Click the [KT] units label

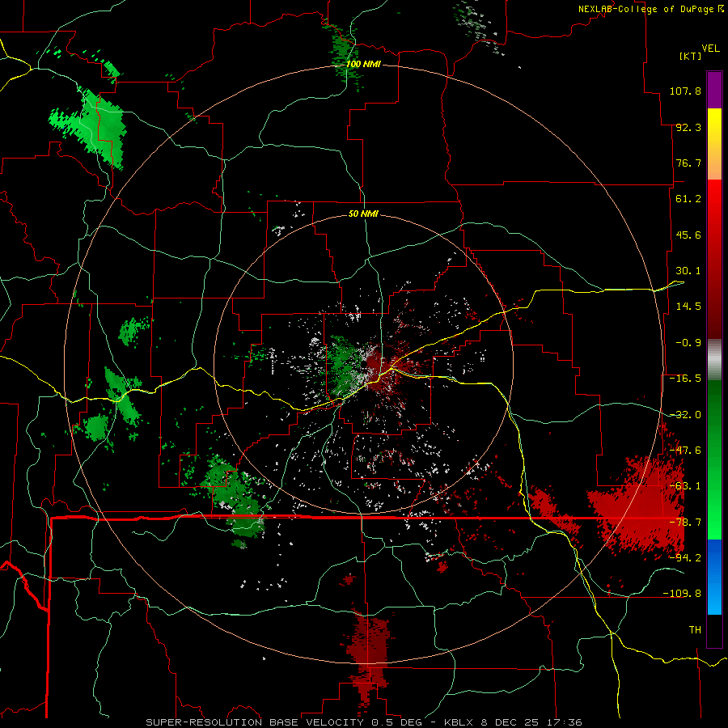[690, 56]
